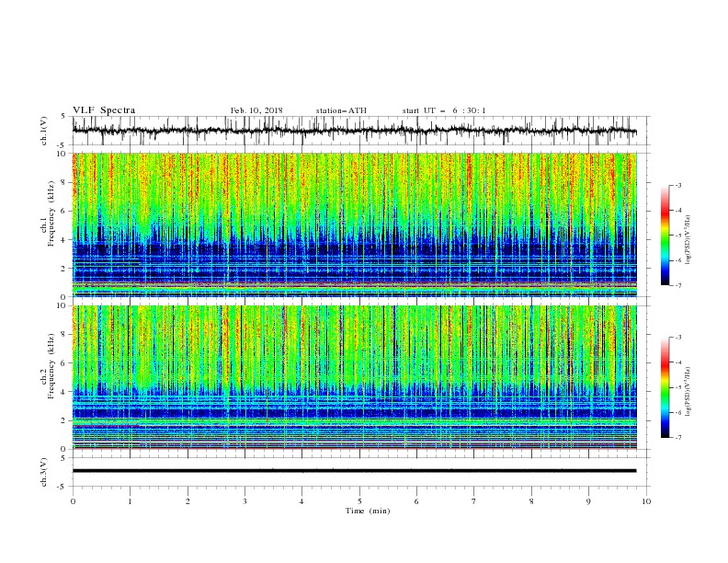
Task: Click the ch.2 "log(PSD)(V²/Hz)" colorbar label
Action: coord(688,392)
